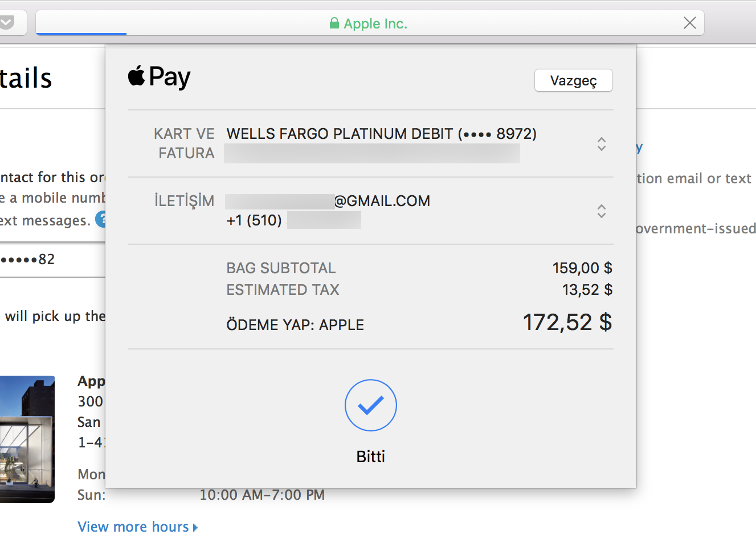The image size is (756, 551).
Task: Click the Apple Pay logo
Action: coord(158,76)
